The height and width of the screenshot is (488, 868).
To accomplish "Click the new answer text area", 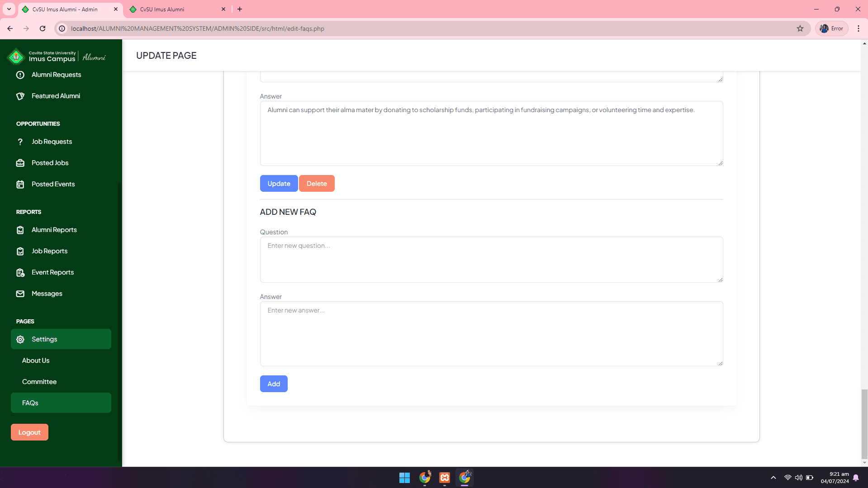I will (x=491, y=334).
